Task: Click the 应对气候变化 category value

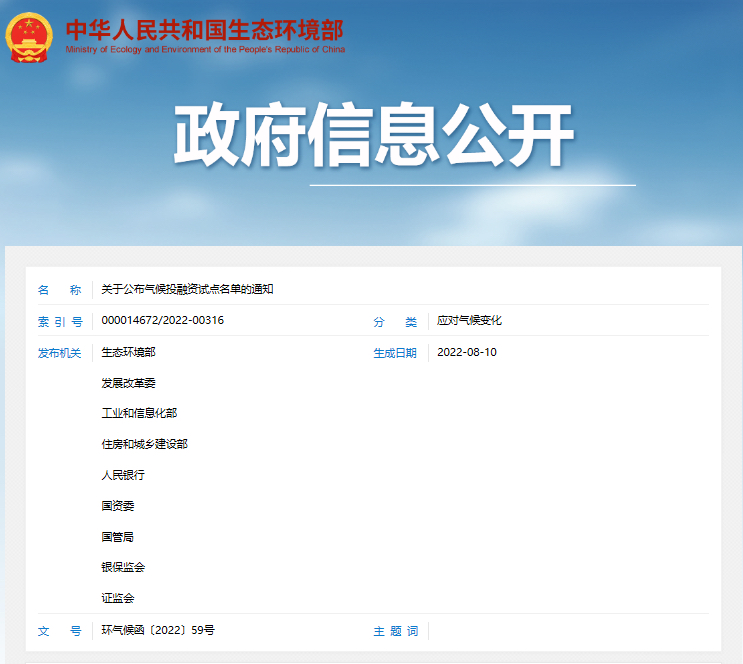Action: (x=469, y=321)
